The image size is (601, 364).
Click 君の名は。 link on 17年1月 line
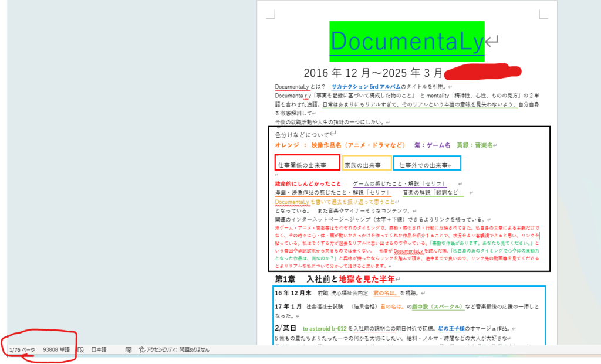click(393, 307)
